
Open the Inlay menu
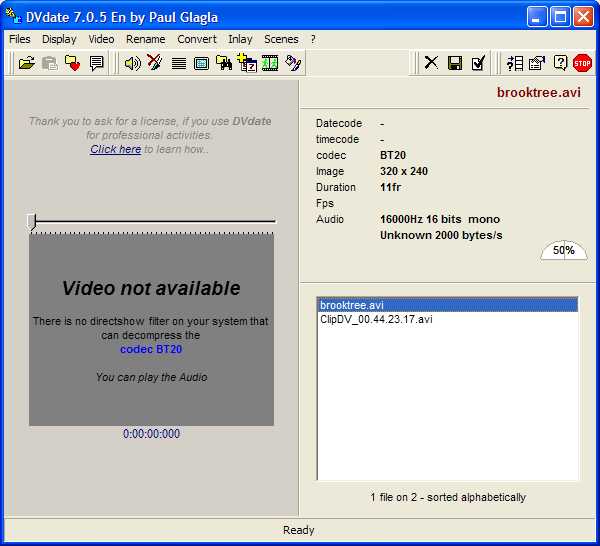[240, 39]
